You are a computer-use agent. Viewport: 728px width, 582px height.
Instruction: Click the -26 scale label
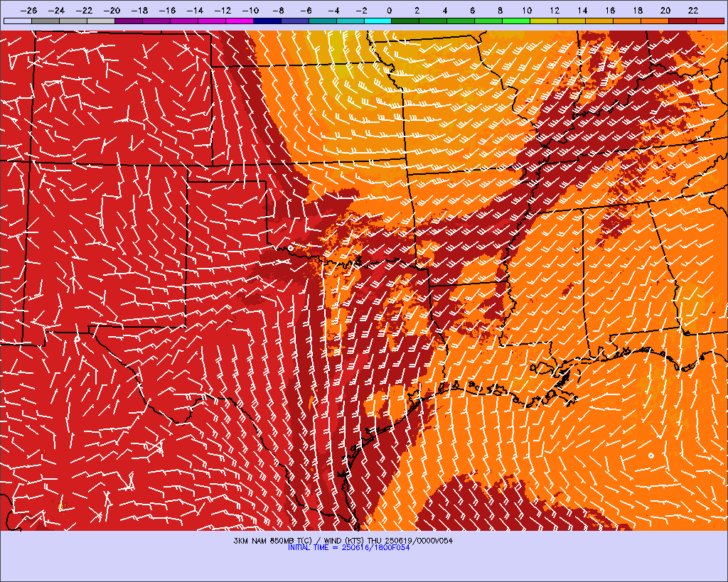click(x=28, y=10)
